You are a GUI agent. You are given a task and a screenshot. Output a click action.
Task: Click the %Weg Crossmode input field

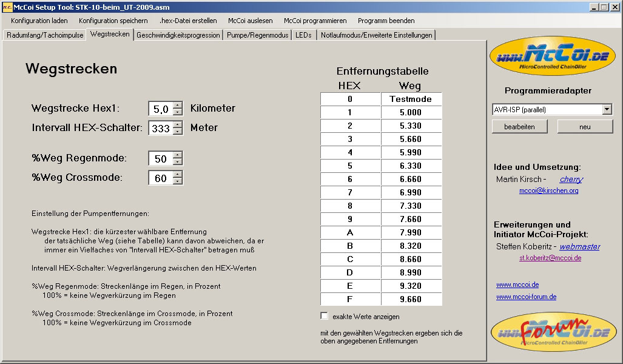[161, 178]
